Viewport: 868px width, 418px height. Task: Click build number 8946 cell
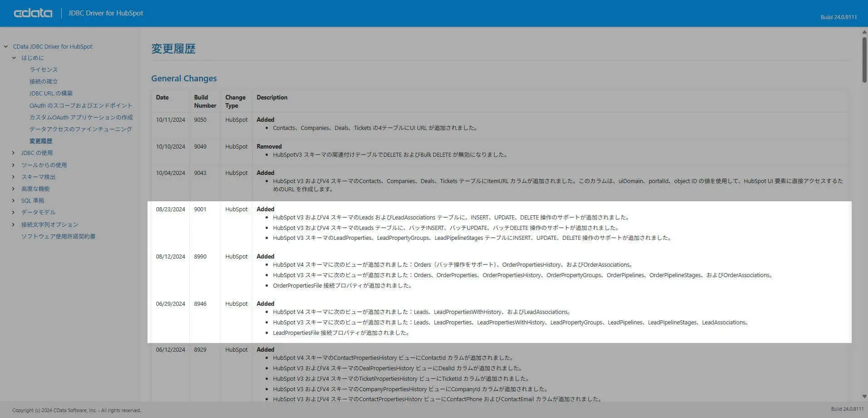pos(200,304)
